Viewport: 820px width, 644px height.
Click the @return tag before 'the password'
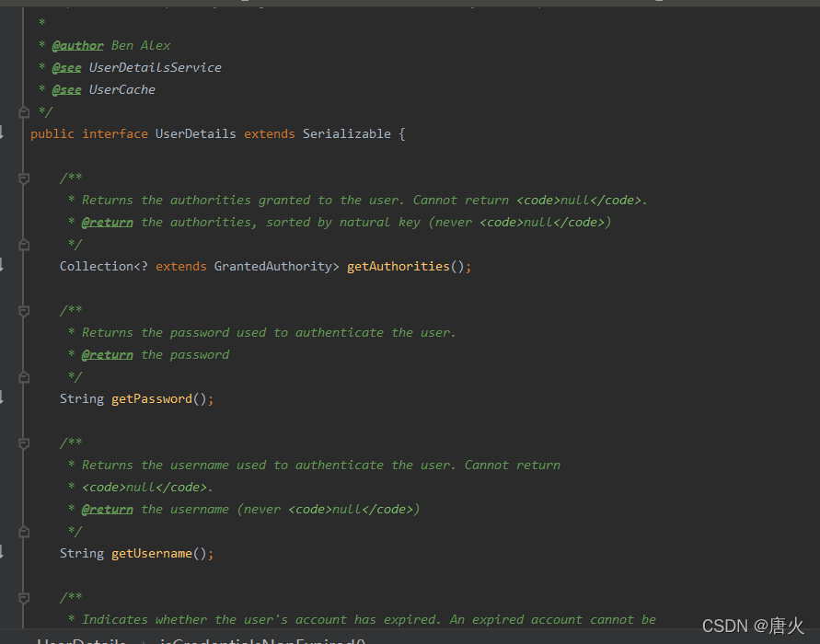[107, 355]
